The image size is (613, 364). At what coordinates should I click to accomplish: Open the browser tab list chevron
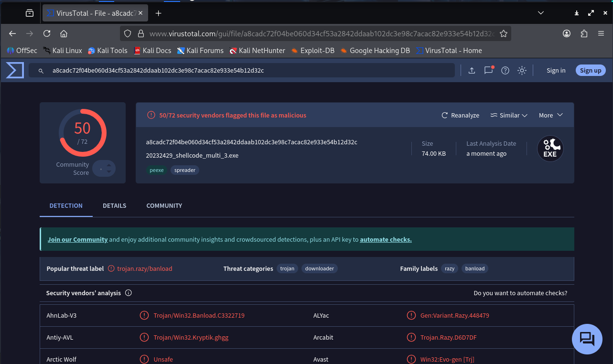[x=541, y=13]
